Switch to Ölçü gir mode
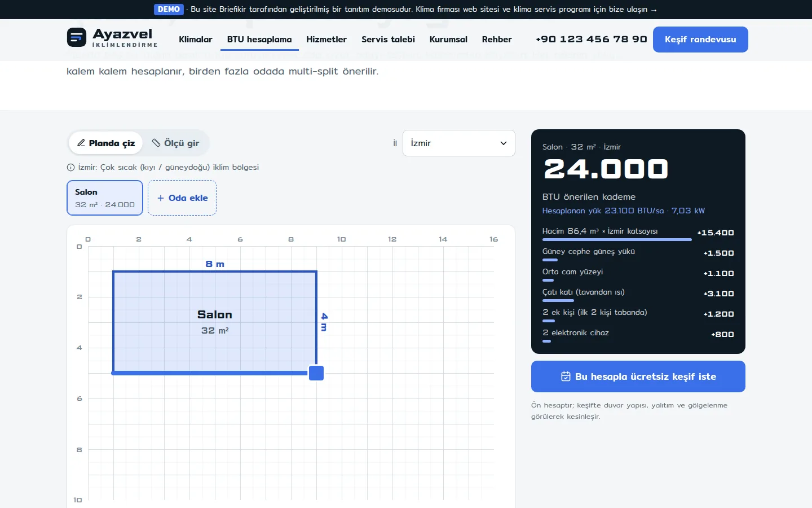This screenshot has height=508, width=812. pos(175,143)
